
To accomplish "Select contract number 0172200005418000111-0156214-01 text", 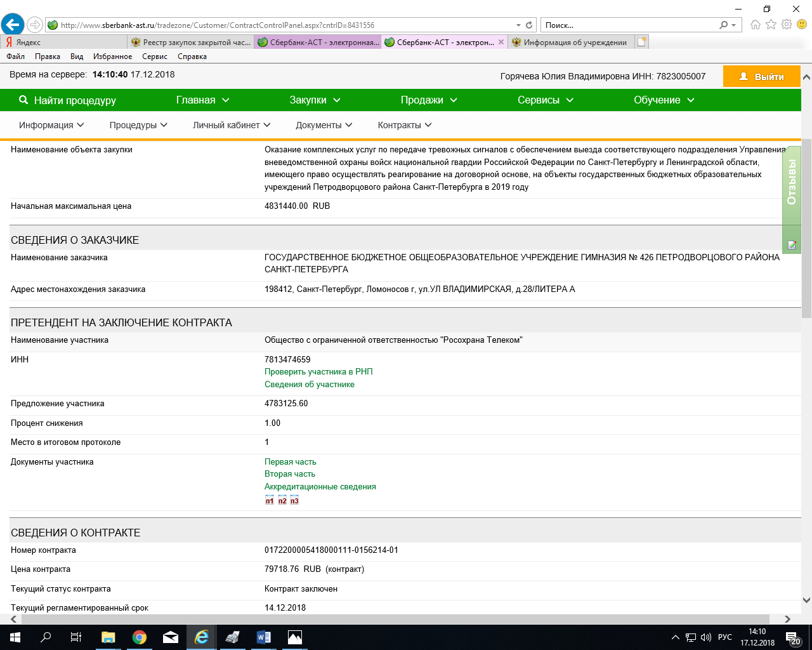I will [331, 550].
